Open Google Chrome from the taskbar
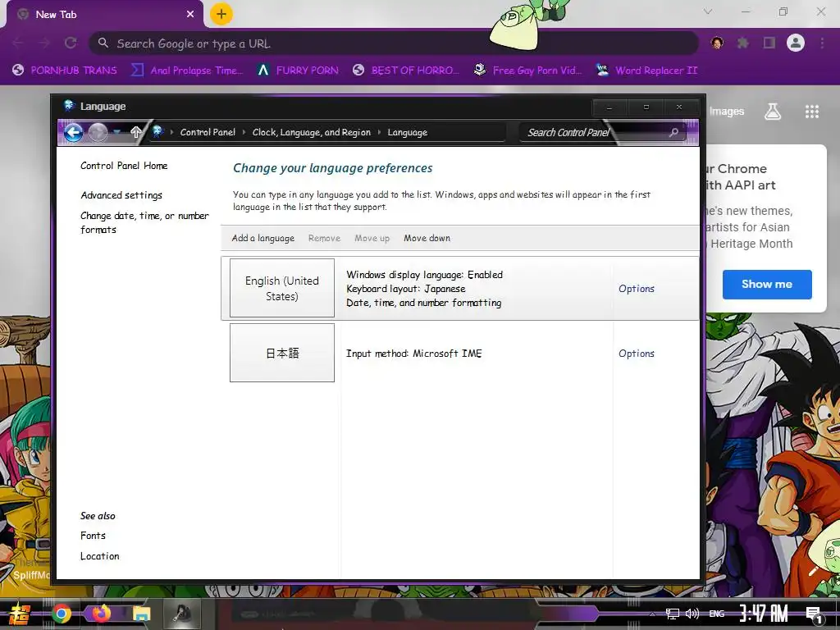Viewport: 840px width, 630px height. coord(61,614)
